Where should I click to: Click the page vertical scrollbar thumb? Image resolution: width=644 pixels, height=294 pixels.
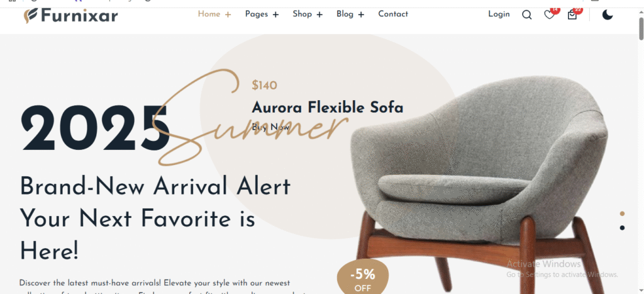[641, 28]
